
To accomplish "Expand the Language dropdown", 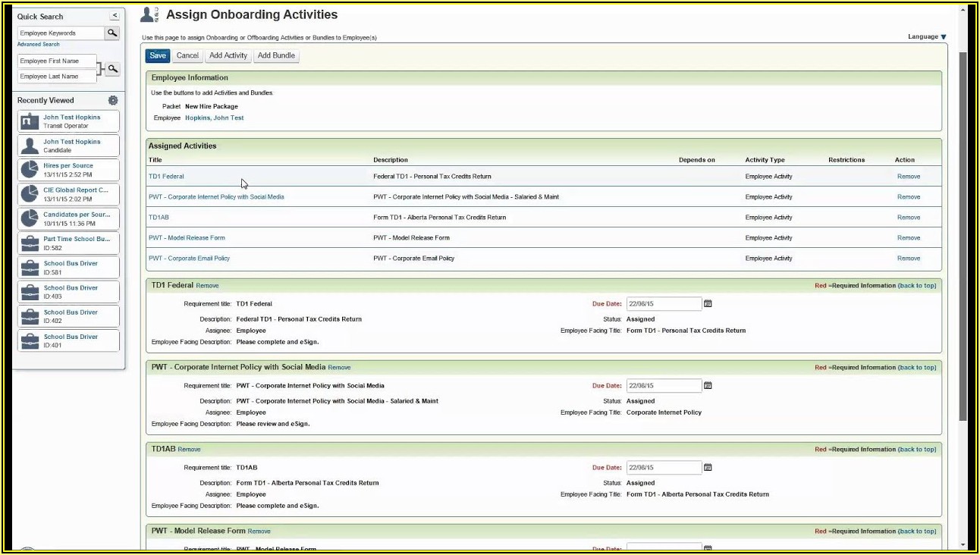I will click(x=927, y=36).
